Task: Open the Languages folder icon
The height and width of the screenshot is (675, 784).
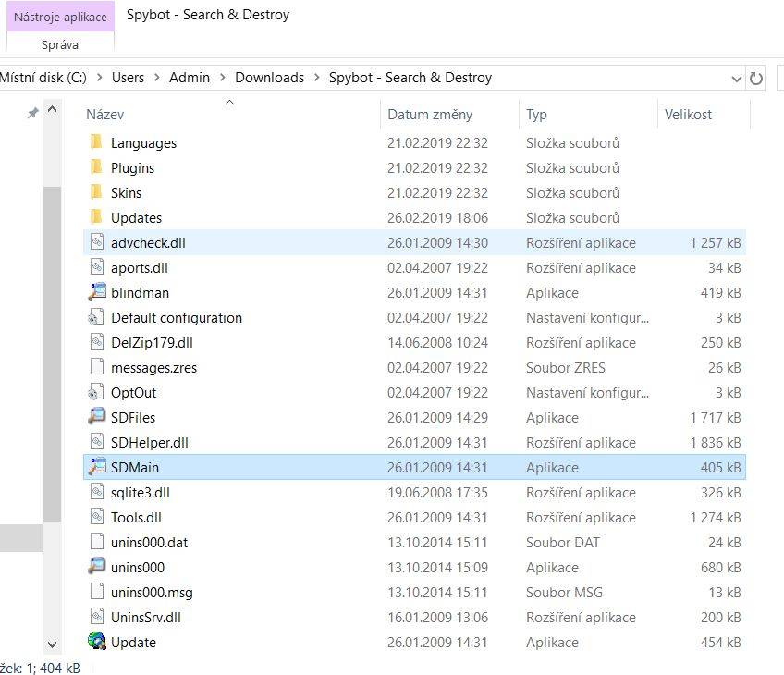Action: [x=96, y=142]
